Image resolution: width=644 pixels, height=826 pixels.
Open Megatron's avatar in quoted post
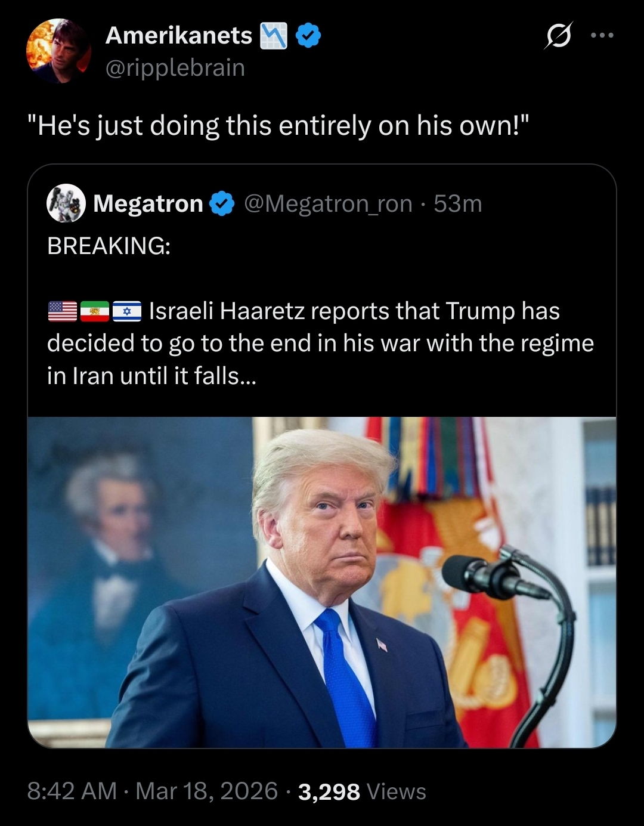(66, 203)
